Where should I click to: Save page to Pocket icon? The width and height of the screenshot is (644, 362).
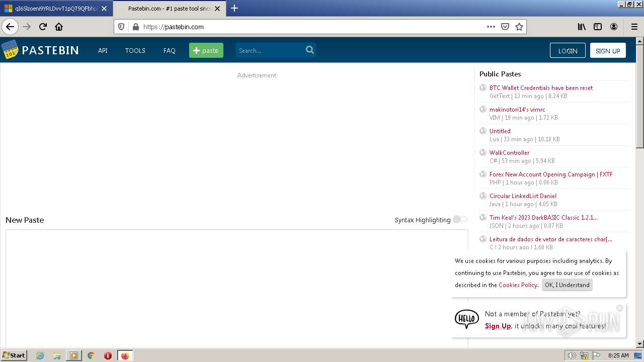click(505, 27)
